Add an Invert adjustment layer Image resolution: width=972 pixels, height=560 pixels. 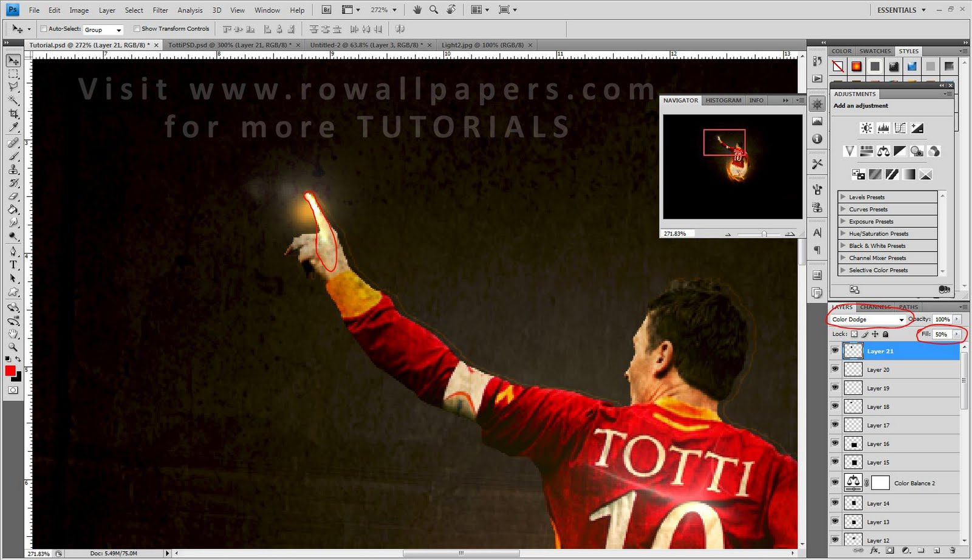click(x=858, y=174)
